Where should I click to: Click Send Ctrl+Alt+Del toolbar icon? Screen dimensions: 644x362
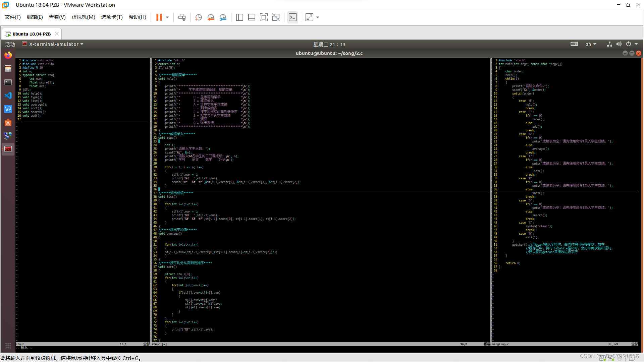[182, 17]
